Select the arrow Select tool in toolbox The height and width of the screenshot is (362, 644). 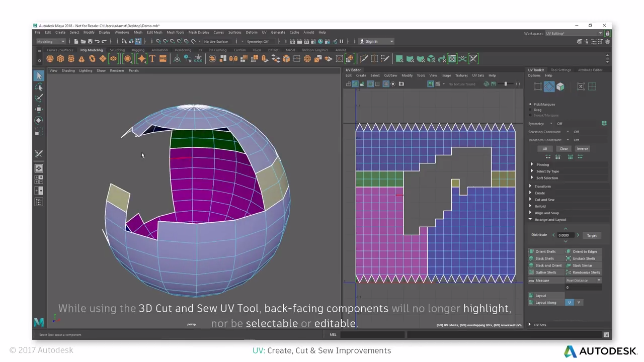click(x=39, y=76)
